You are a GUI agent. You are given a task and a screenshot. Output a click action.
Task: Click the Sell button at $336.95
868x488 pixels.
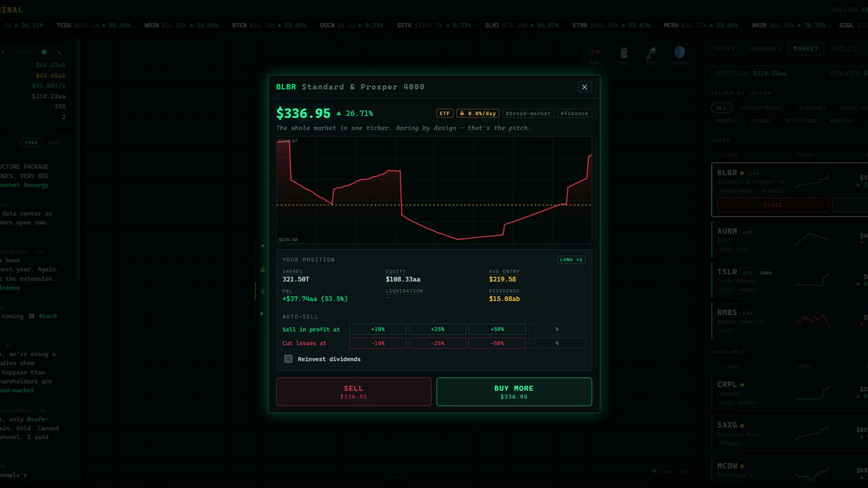pos(354,392)
